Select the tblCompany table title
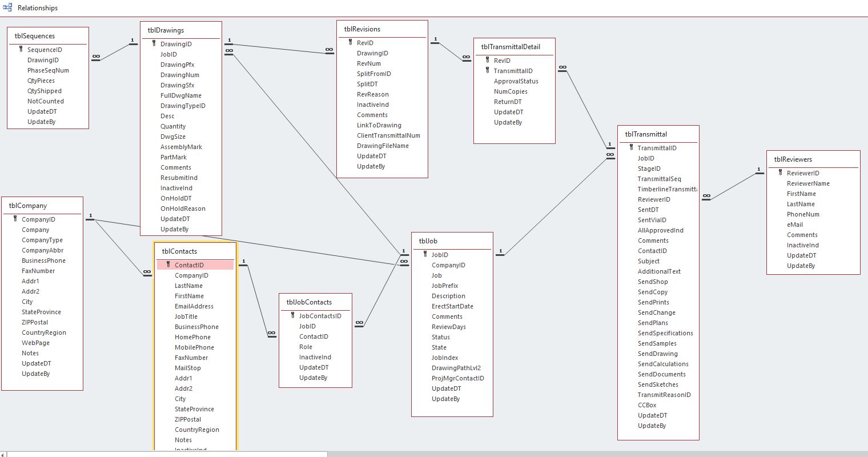Viewport: 868px width, 457px height. click(28, 206)
